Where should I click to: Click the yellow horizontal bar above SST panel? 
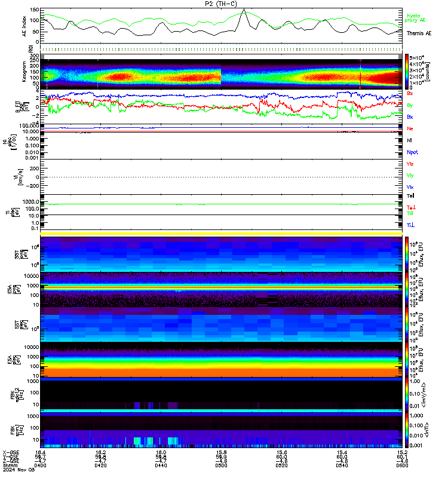[221, 234]
